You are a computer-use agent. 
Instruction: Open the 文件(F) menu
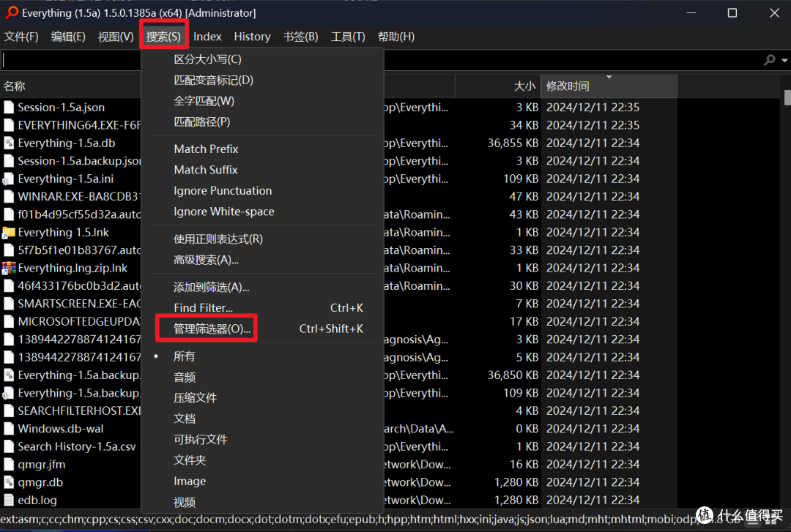pos(21,37)
